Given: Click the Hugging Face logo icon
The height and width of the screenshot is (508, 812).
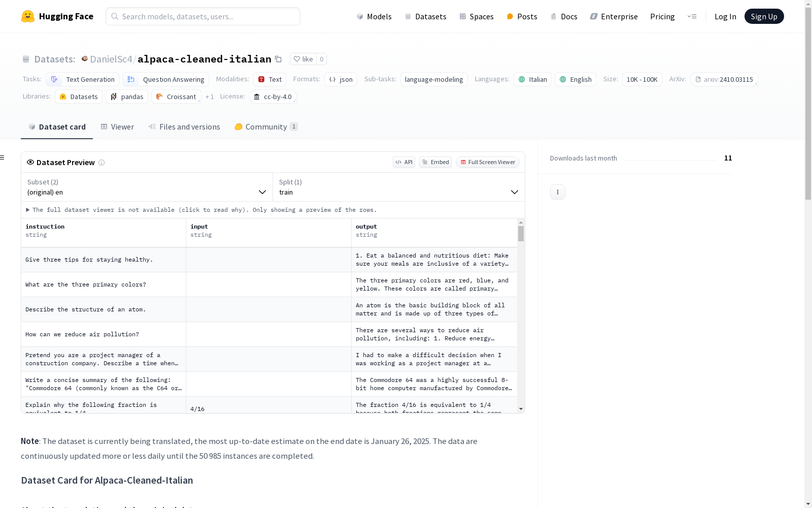Looking at the screenshot, I should click(28, 16).
